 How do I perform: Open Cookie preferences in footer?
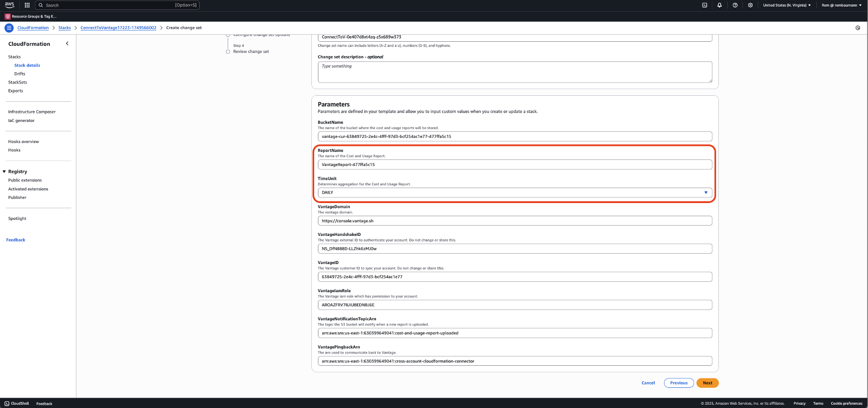coord(846,403)
